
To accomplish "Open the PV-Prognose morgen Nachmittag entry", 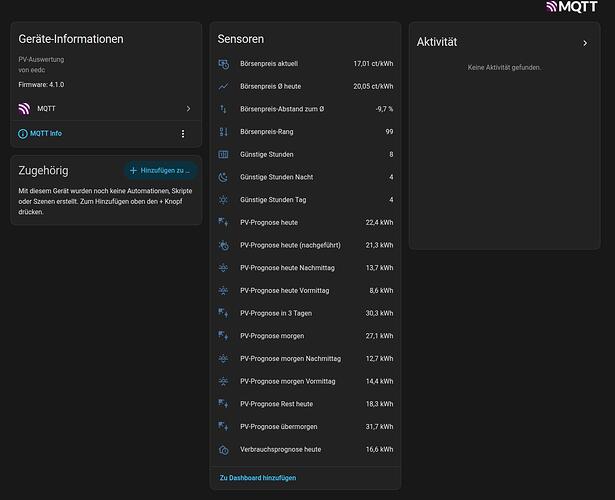I will pyautogui.click(x=305, y=359).
